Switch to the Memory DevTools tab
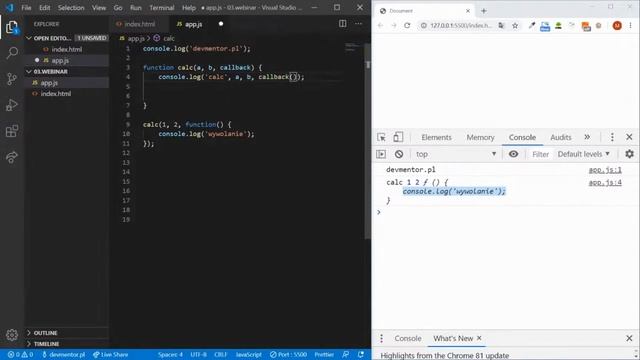Image resolution: width=640 pixels, height=360 pixels. (480, 137)
